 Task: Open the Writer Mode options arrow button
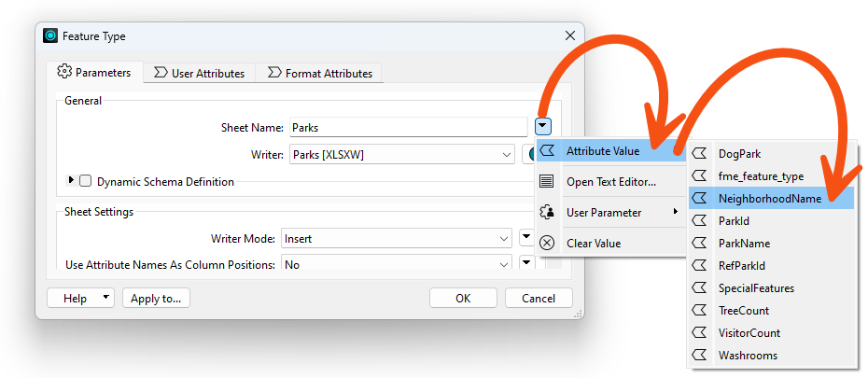click(526, 239)
